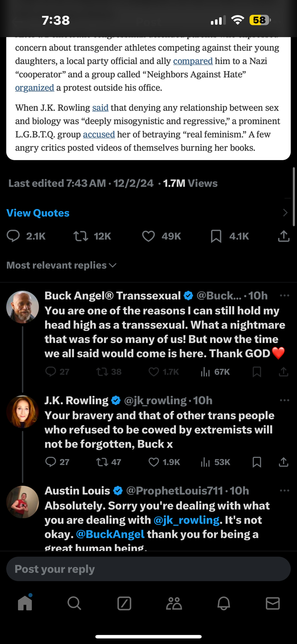Viewport: 297px width, 644px height.
Task: Open reply bubble on main post
Action: [13, 236]
